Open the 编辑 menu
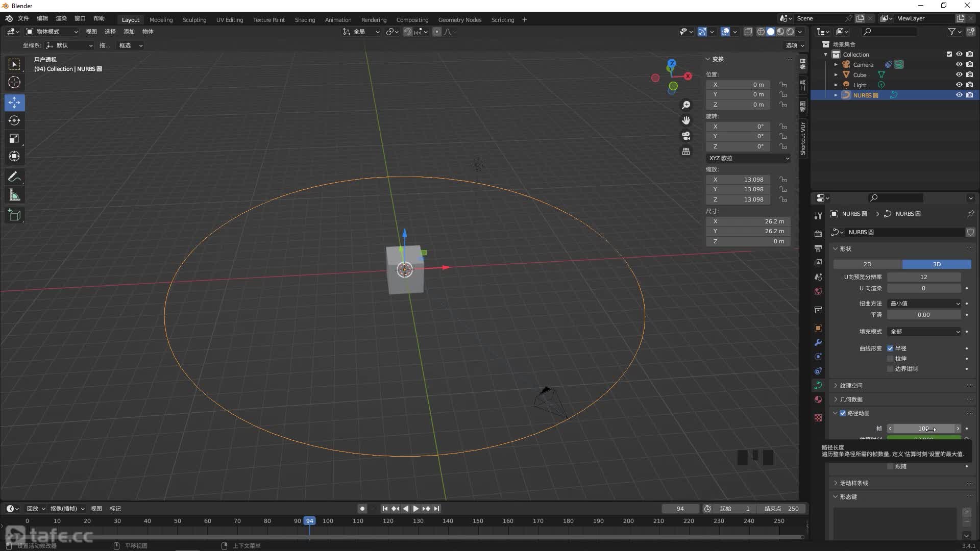This screenshot has height=551, width=980. tap(42, 18)
